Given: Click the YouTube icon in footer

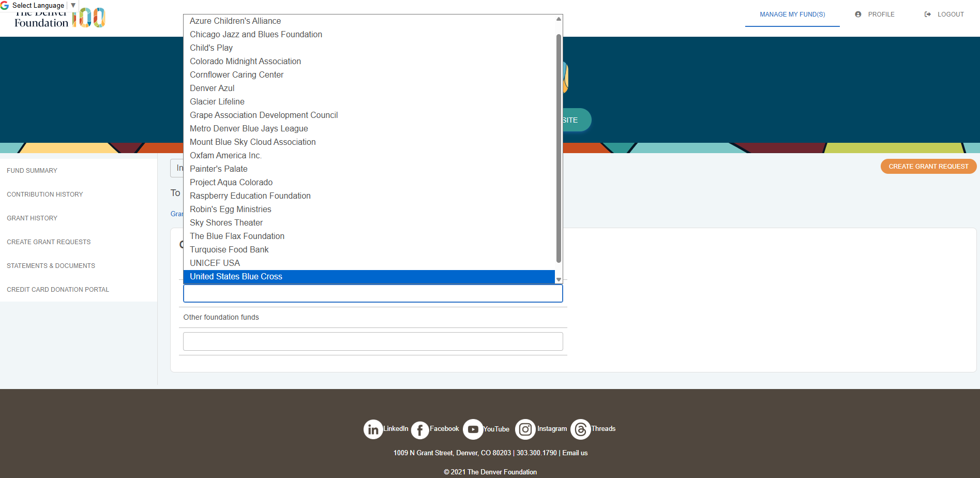Looking at the screenshot, I should tap(473, 429).
